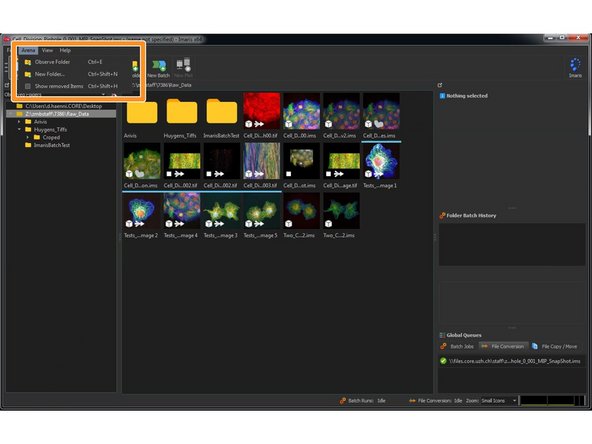
Task: Click the cube icon on Tests_...mage 4
Action: (x=169, y=224)
